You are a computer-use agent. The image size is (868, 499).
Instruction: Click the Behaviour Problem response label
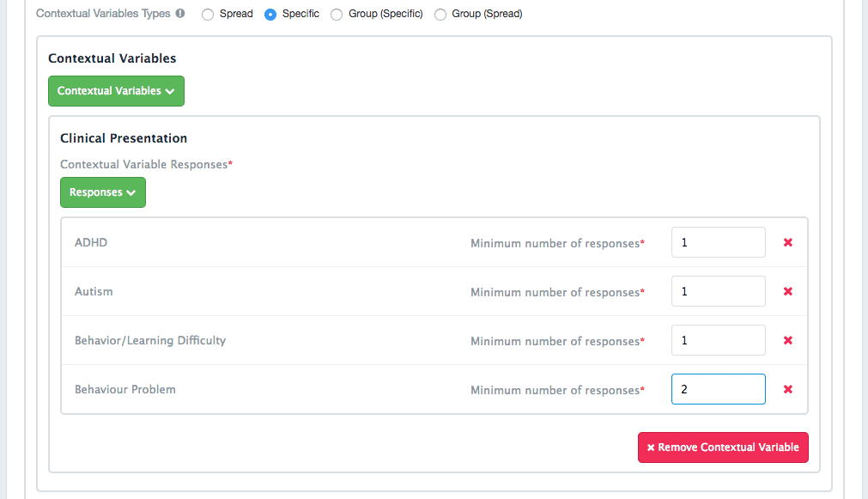coord(125,389)
